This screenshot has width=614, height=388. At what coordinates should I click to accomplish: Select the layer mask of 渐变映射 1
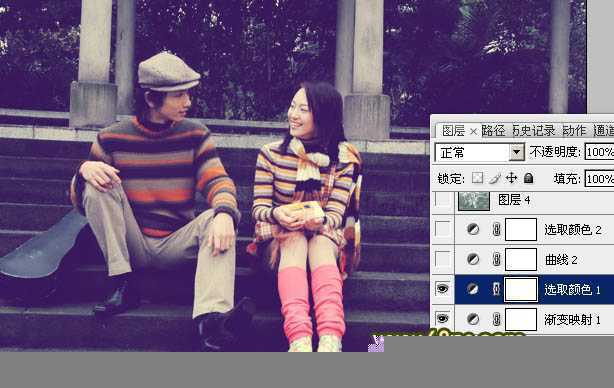tap(521, 319)
